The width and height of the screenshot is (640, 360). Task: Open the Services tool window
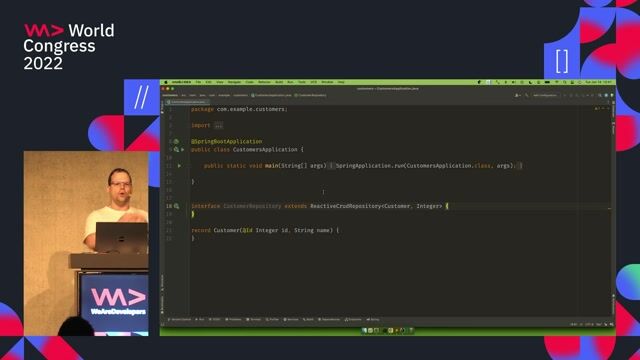pyautogui.click(x=291, y=320)
